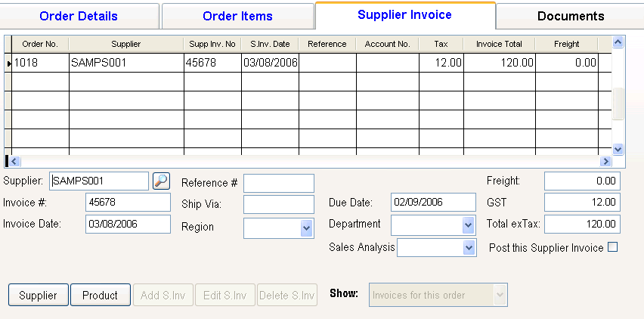This screenshot has height=319, width=644.
Task: Switch to the Order Details tab
Action: 79,16
